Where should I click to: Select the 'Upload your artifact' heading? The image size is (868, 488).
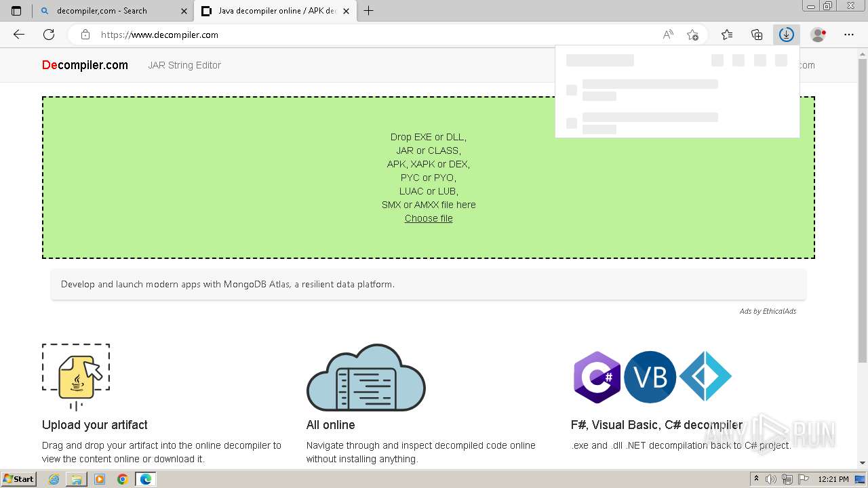pyautogui.click(x=95, y=425)
